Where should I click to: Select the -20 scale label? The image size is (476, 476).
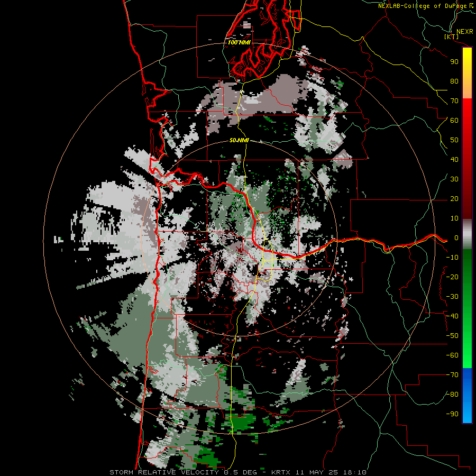pos(452,277)
